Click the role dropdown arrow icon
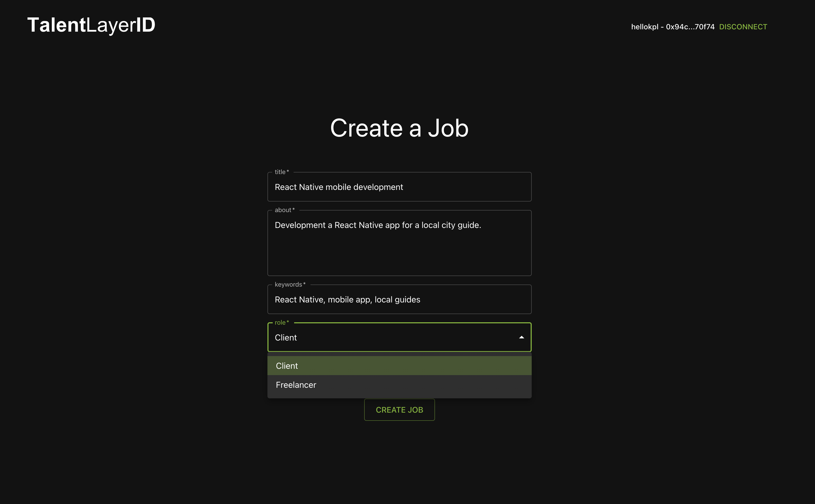815x504 pixels. [521, 337]
